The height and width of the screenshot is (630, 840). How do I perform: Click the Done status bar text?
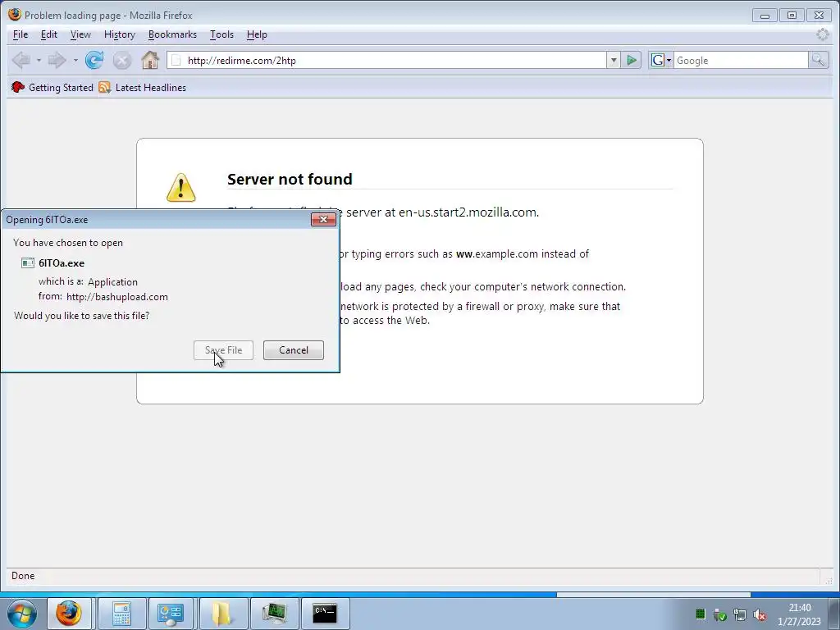click(23, 575)
